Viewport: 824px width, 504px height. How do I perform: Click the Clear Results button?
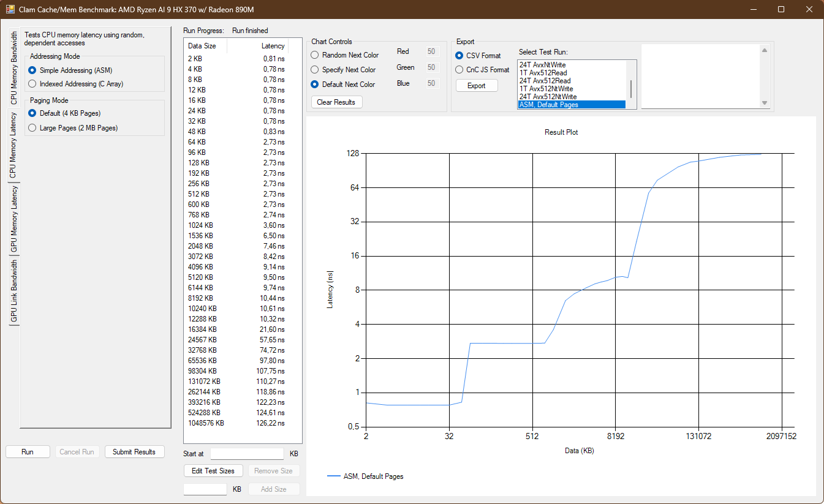(x=336, y=102)
